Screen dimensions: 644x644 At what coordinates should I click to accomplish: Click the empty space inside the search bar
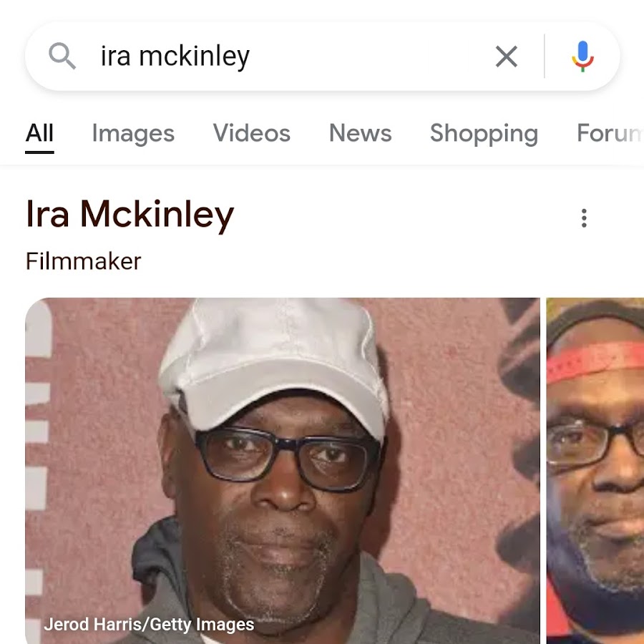pyautogui.click(x=370, y=57)
